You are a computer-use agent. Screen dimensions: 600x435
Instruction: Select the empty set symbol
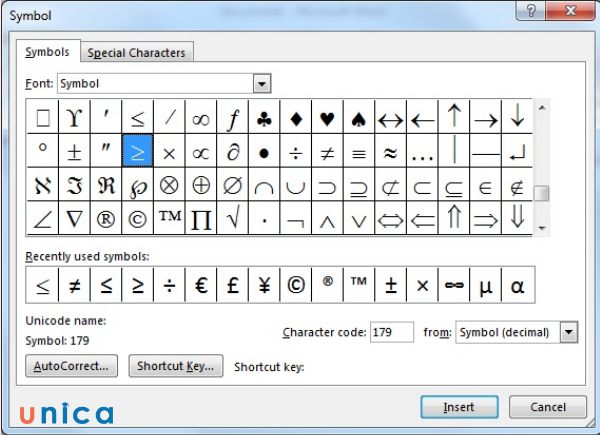click(x=232, y=184)
